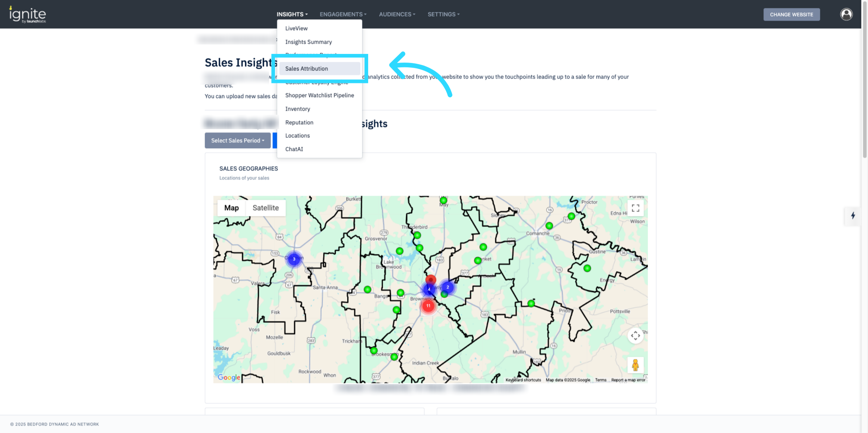The height and width of the screenshot is (433, 868).
Task: Open the Report a map error link
Action: click(x=628, y=380)
